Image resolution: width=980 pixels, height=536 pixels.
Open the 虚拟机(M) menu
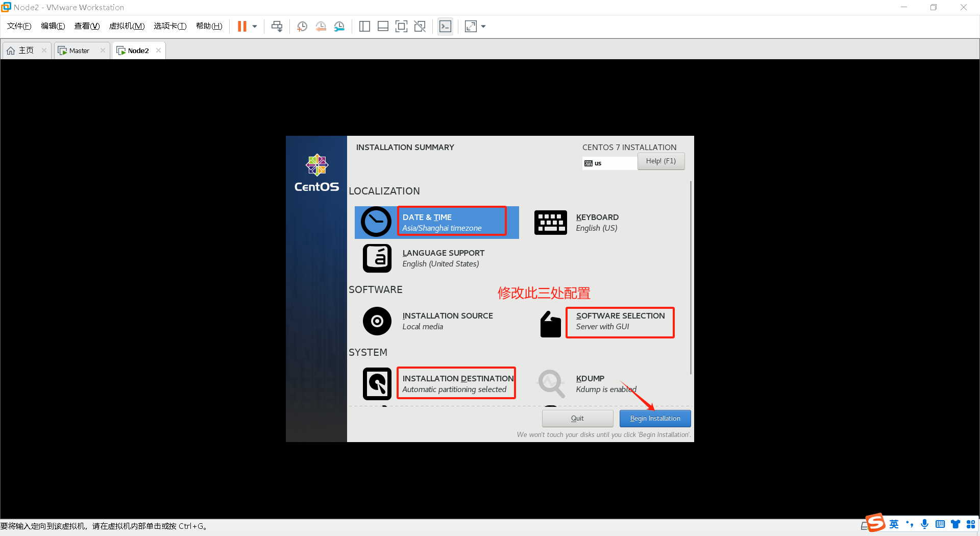coord(127,26)
